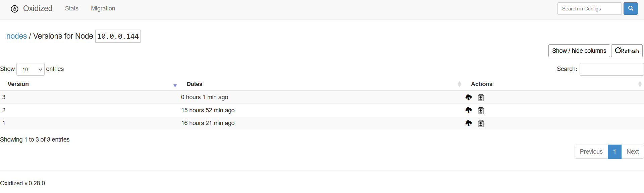This screenshot has width=644, height=193.
Task: Open diff view for version 3
Action: pos(481,98)
